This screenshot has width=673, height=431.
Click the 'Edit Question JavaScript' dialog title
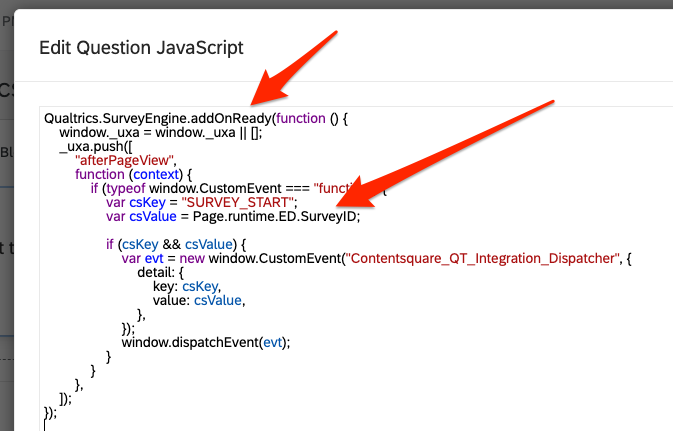[141, 48]
